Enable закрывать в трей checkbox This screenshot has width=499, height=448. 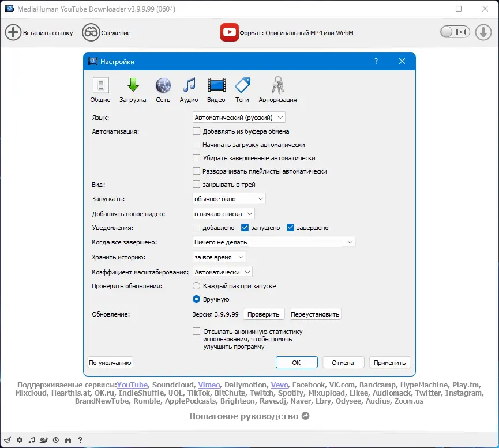(x=196, y=185)
